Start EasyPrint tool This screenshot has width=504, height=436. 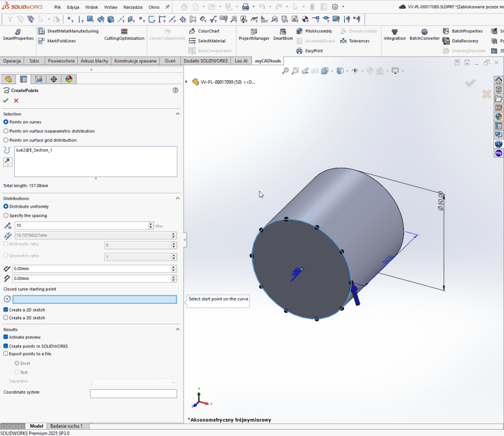[309, 51]
